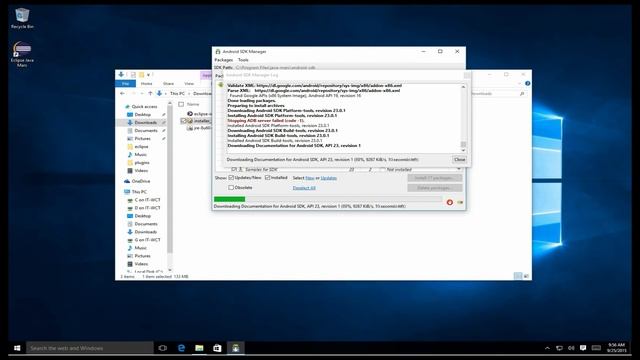This screenshot has width=640, height=360.
Task: Click the New link next to Select
Action: tap(310, 178)
